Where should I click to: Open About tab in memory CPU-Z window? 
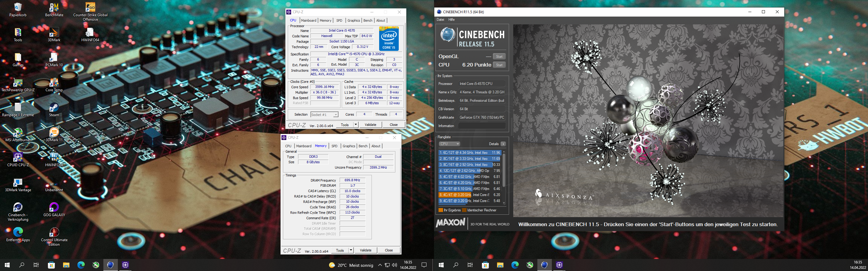[376, 146]
